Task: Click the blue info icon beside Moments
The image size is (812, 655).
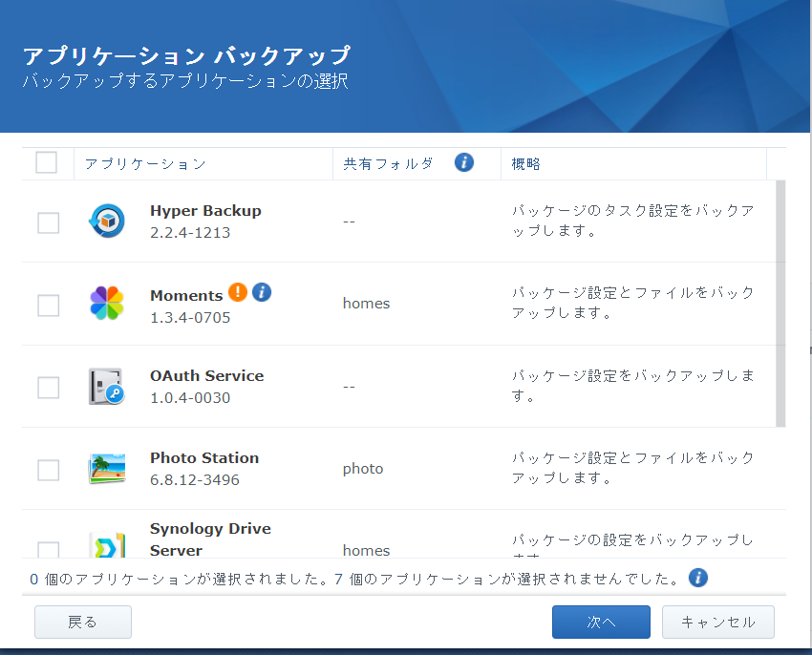Action: tap(262, 292)
